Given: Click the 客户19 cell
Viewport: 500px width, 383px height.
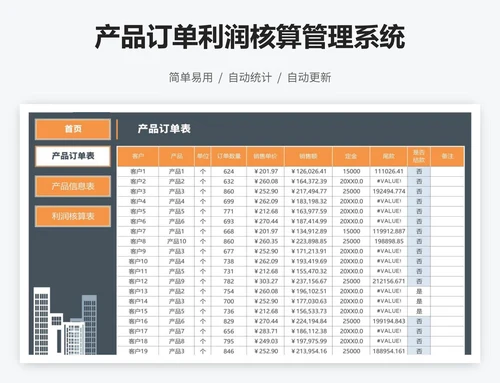Looking at the screenshot, I should click(x=138, y=351).
